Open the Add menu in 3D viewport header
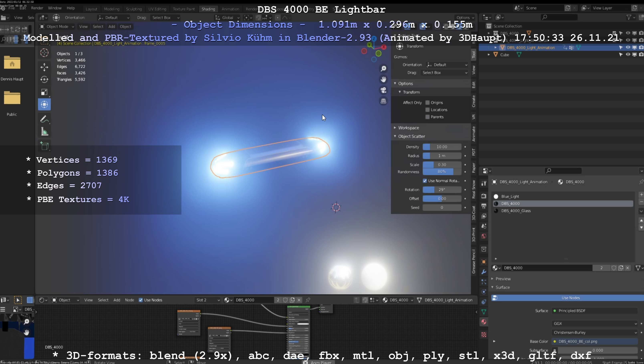644x364 pixels. [x=112, y=26]
